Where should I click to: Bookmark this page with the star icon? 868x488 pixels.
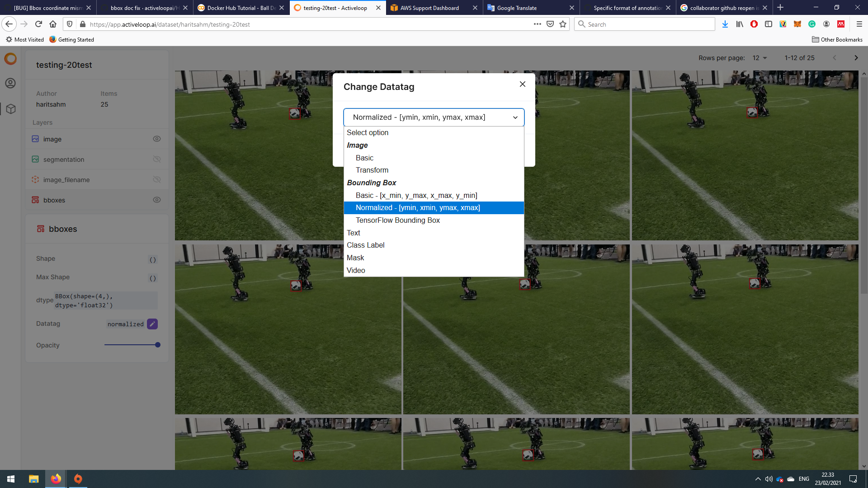tap(563, 24)
